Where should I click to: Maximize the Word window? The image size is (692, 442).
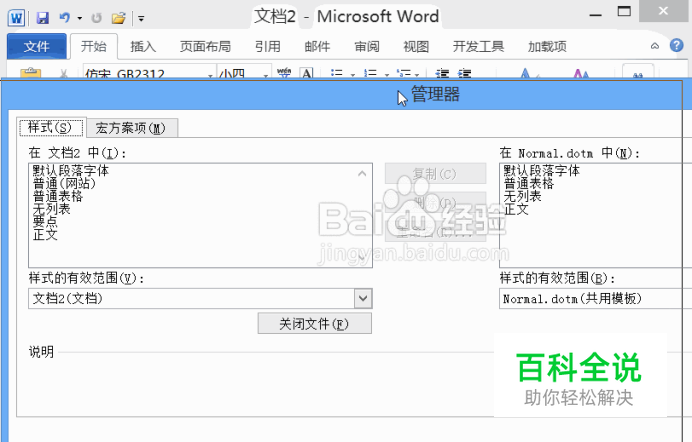click(x=624, y=11)
